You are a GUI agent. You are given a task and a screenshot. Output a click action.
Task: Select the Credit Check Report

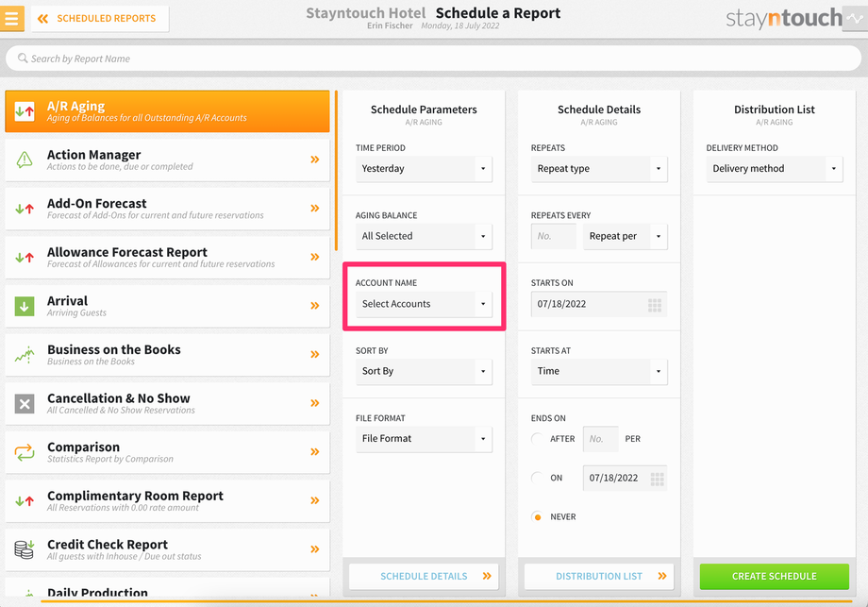pyautogui.click(x=167, y=549)
